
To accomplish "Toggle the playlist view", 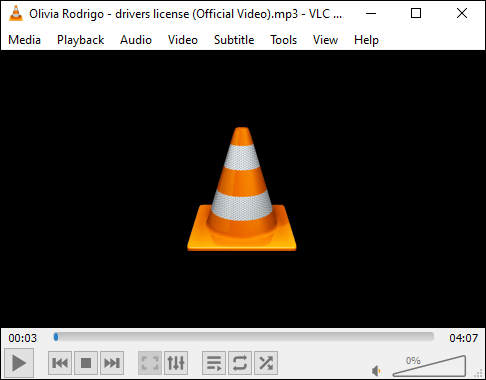I will click(x=214, y=363).
